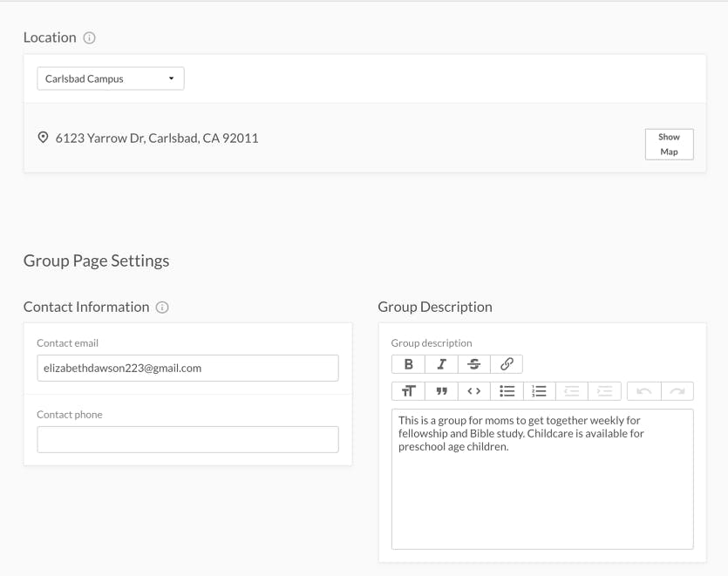The image size is (728, 576).
Task: Toggle italic formatting in description editor
Action: coord(441,364)
